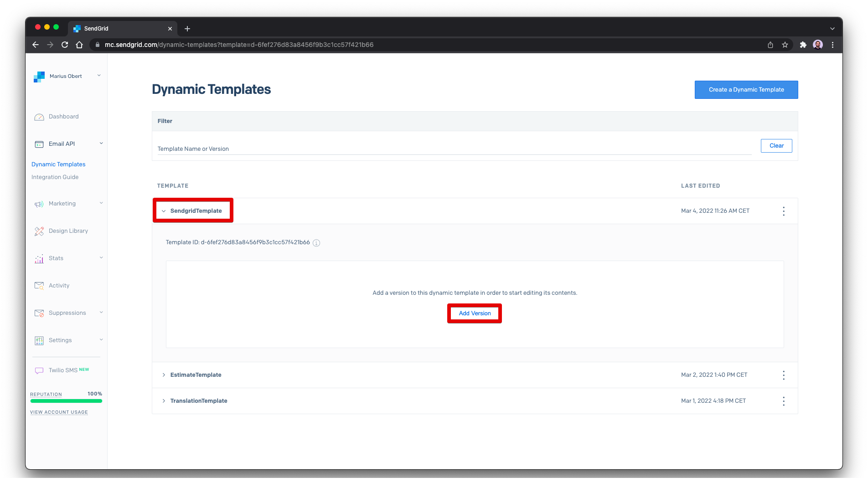868x503 pixels.
Task: Open View Account Usage link
Action: click(x=59, y=412)
